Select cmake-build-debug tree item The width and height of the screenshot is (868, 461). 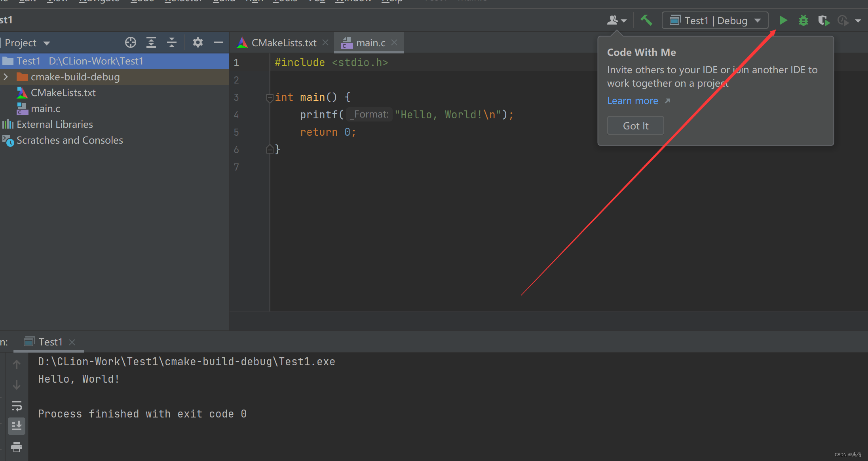tap(76, 76)
